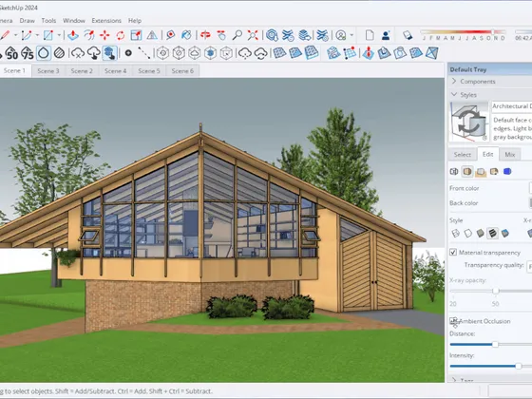Activate the Orbit camera tool

pos(205,35)
